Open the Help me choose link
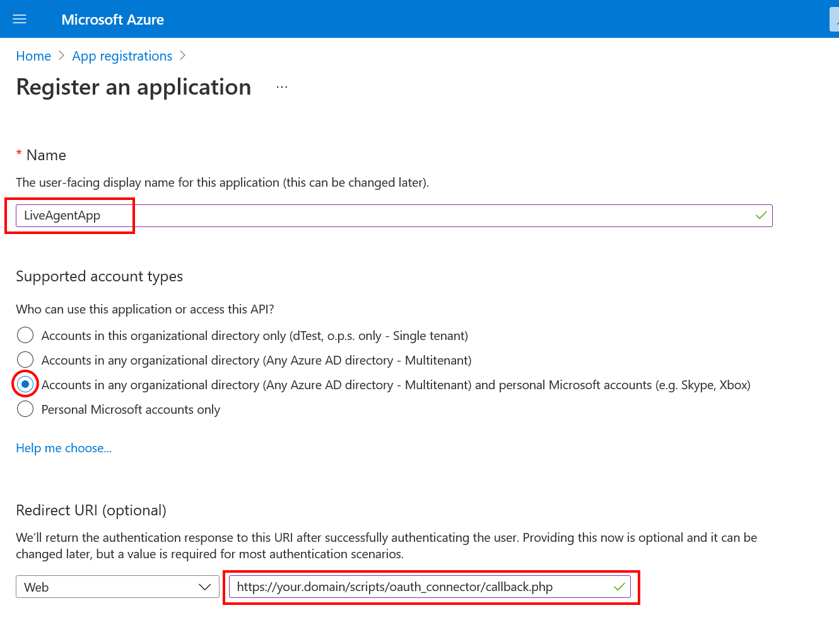Viewport: 839px width, 644px height. 64,448
